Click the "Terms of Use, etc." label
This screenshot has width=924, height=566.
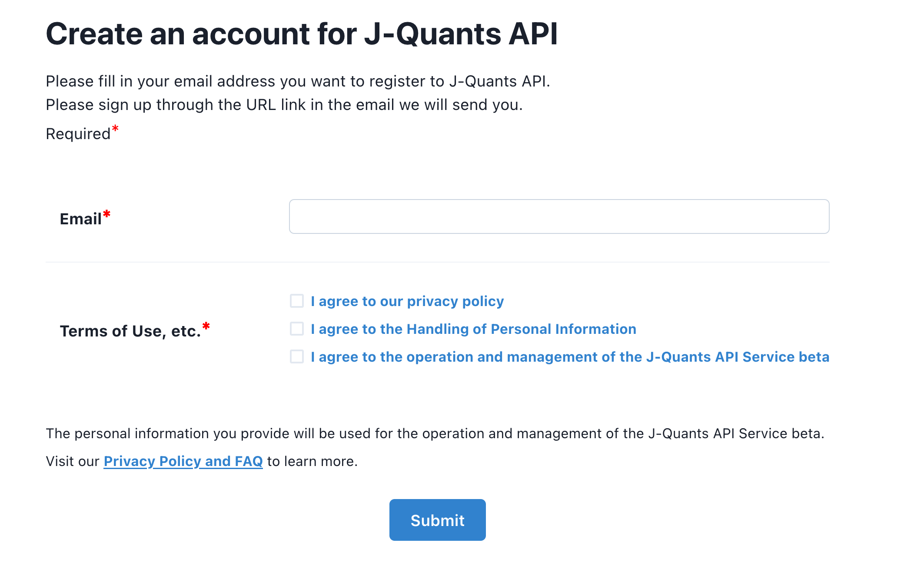[130, 331]
